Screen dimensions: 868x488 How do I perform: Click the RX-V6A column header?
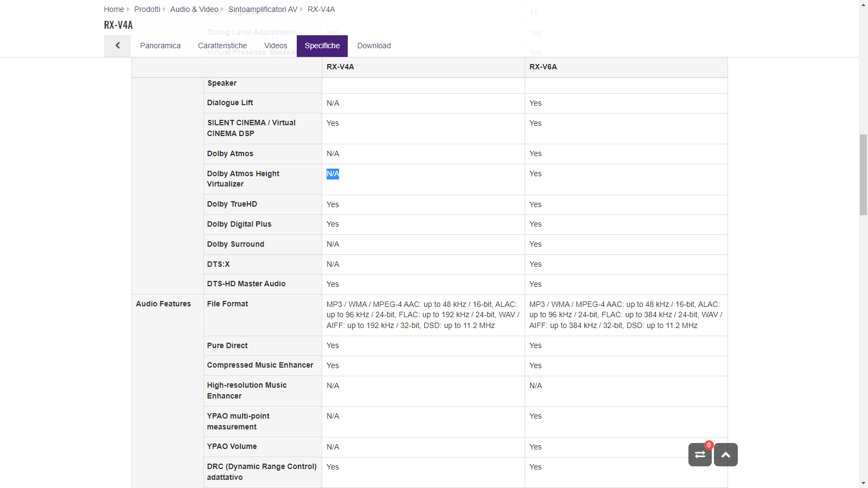543,67
